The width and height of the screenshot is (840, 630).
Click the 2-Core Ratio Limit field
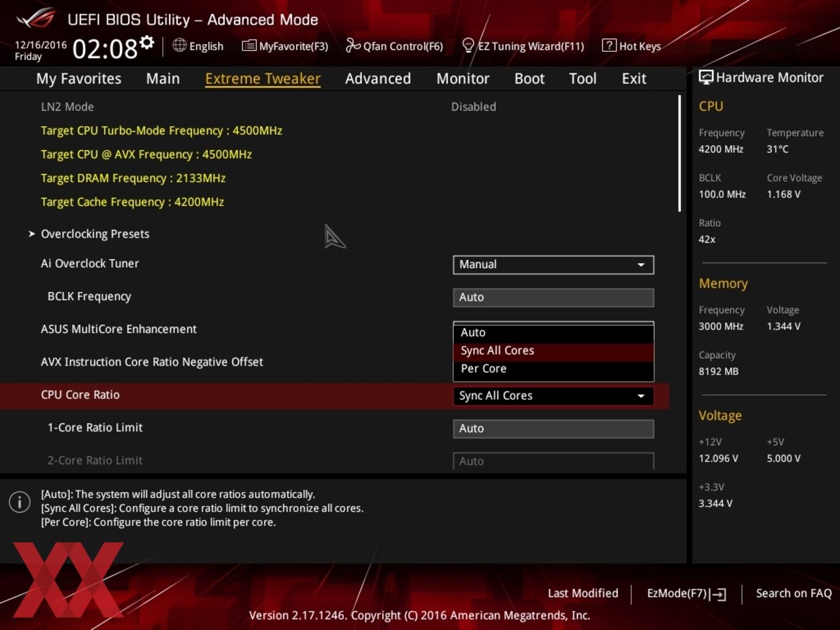pos(553,461)
